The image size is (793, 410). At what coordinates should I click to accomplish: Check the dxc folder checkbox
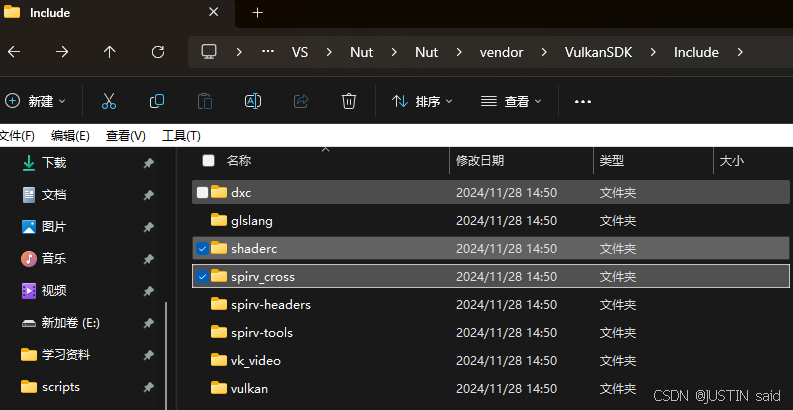coord(202,192)
